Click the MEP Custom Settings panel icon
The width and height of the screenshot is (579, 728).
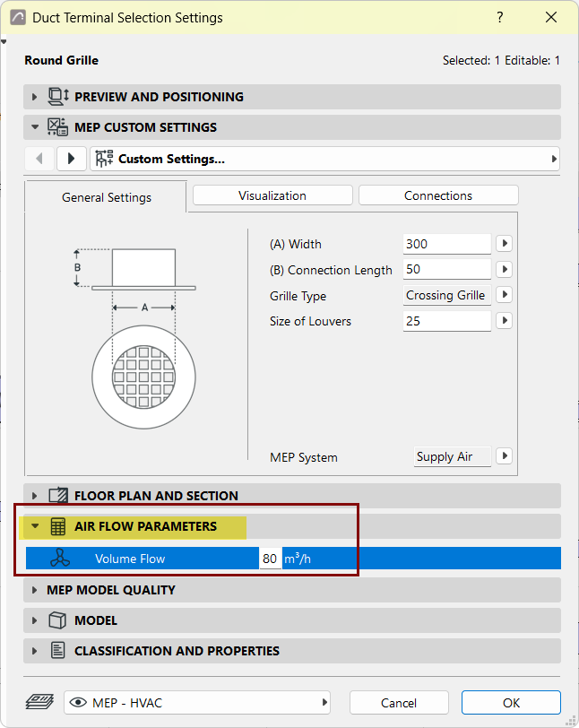click(58, 127)
